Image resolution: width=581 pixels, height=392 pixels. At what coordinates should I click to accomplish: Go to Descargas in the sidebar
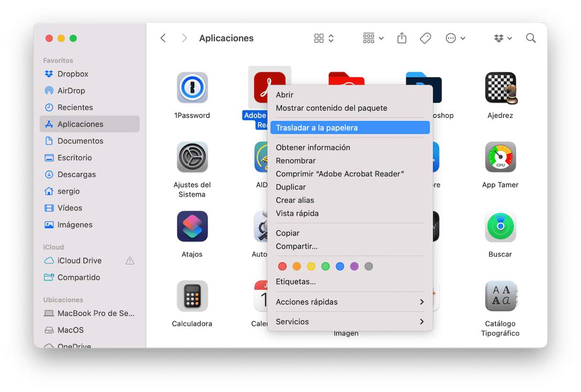[x=76, y=174]
